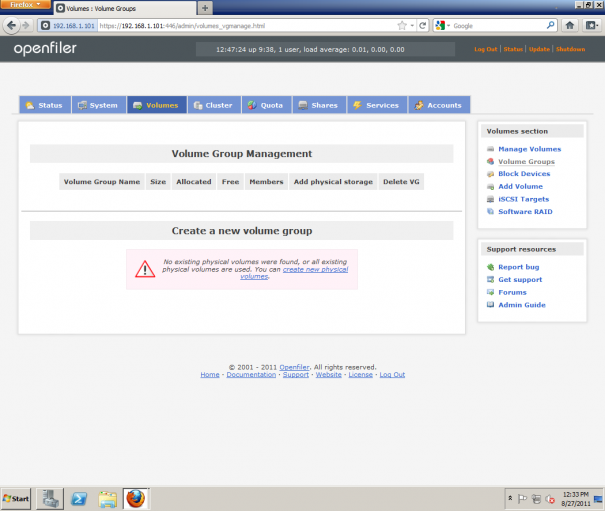The height and width of the screenshot is (511, 605).
Task: Click the Software RAID icon
Action: (490, 212)
